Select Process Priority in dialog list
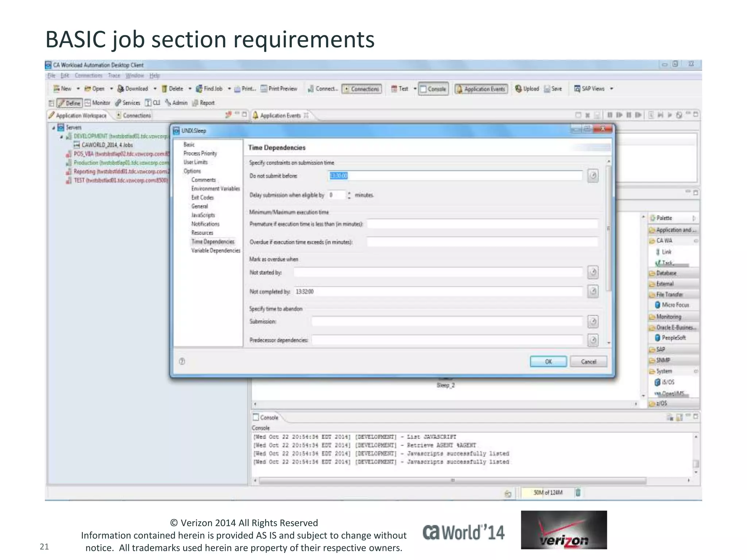Viewport: 747px width, 560px height. pos(200,153)
